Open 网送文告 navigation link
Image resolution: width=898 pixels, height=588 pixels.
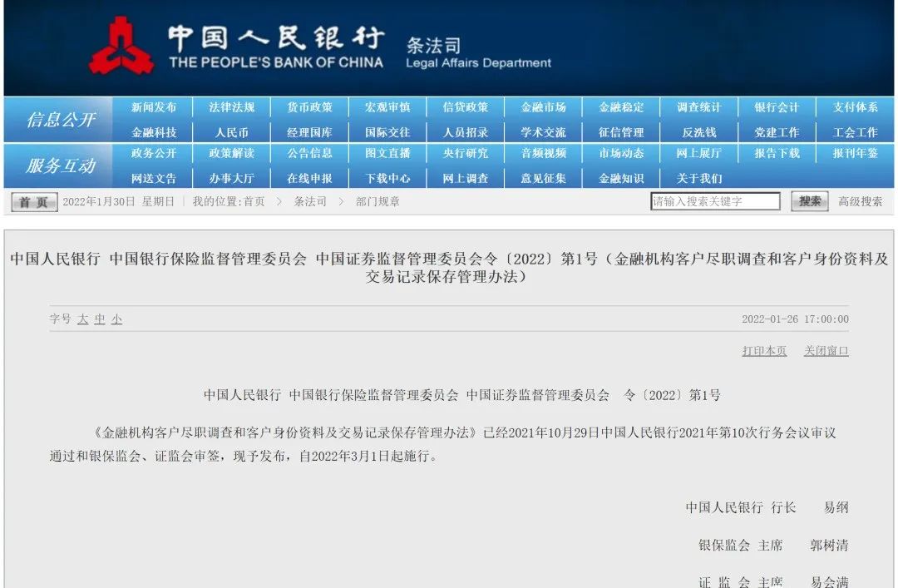click(x=154, y=178)
